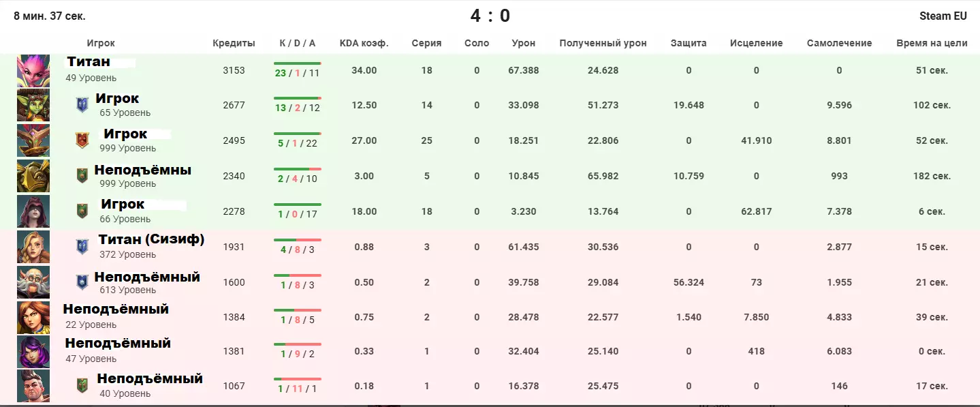The width and height of the screenshot is (980, 407).
Task: Click the Время на цели column header
Action: [x=932, y=43]
